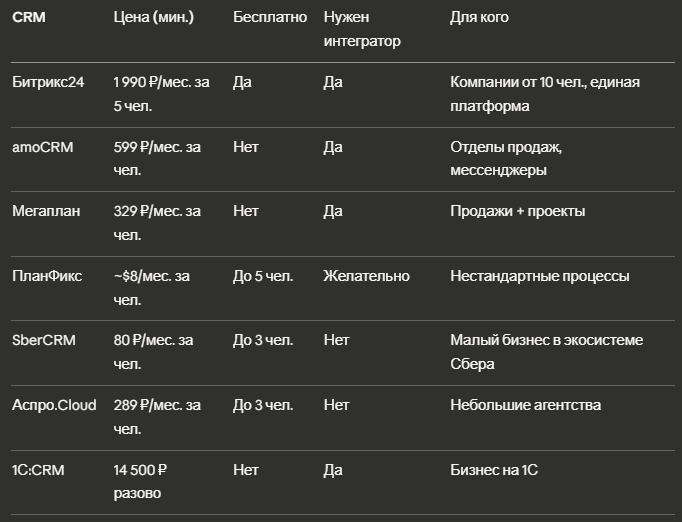The height and width of the screenshot is (522, 682).
Task: Click the "~$8/мес. за чел." price cell
Action: [152, 287]
